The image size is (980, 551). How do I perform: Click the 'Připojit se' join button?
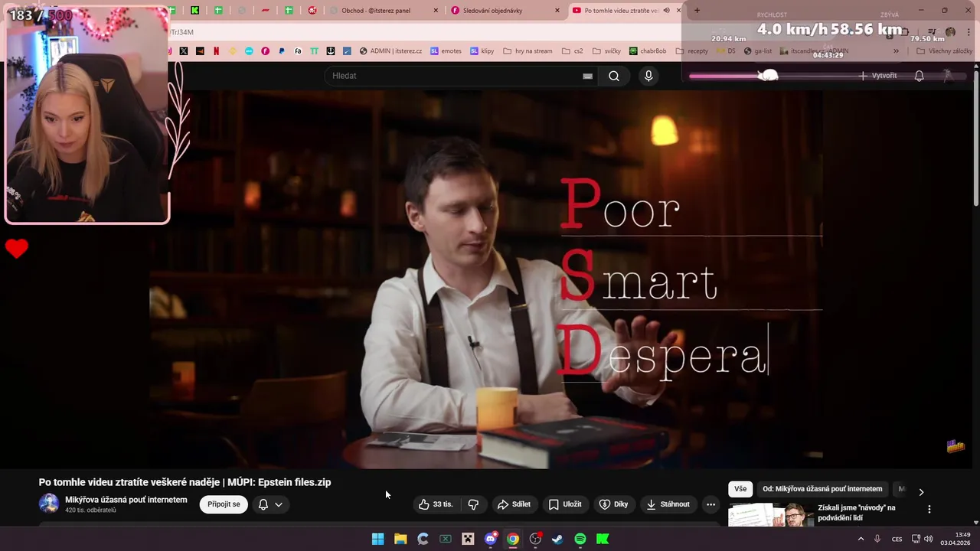tap(224, 504)
